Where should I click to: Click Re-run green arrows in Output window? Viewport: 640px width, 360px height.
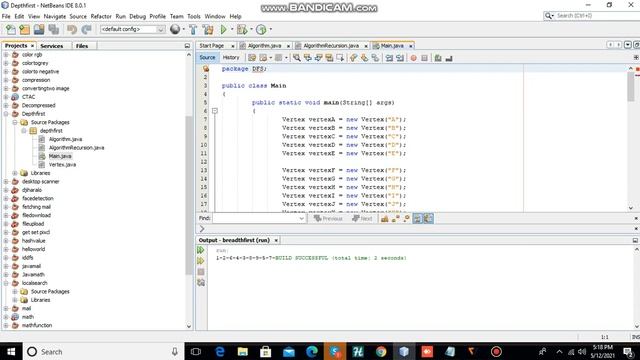click(x=201, y=250)
